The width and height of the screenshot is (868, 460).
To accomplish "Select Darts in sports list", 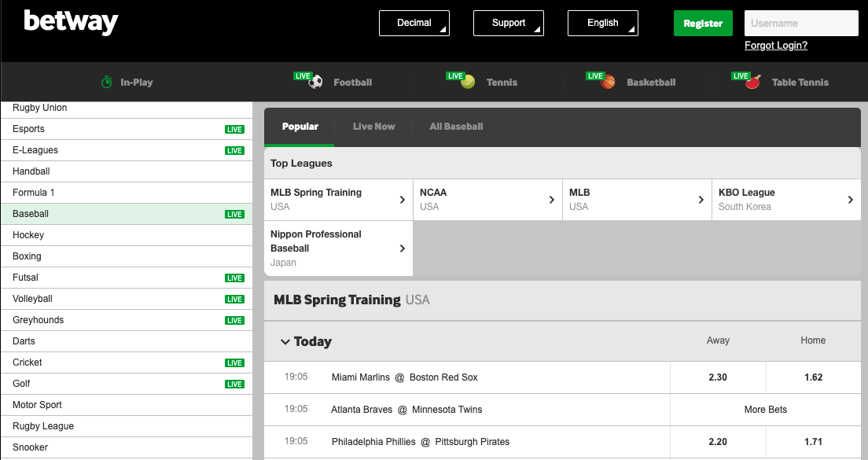I will click(127, 341).
